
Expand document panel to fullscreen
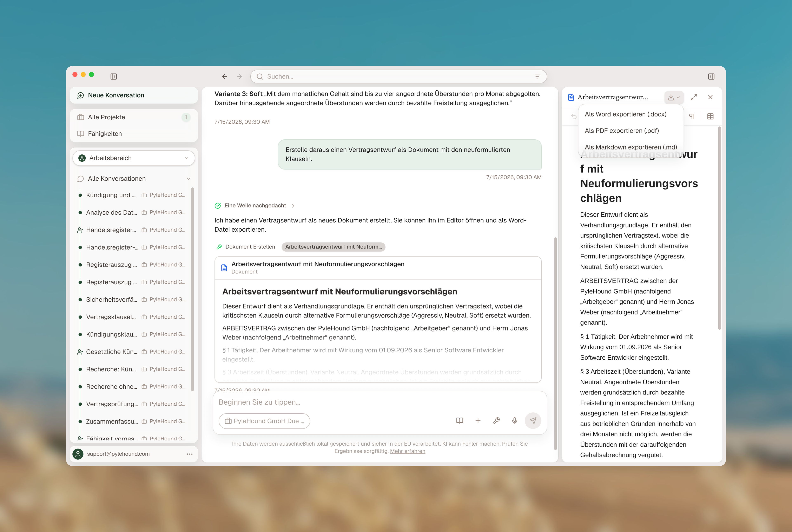[694, 97]
